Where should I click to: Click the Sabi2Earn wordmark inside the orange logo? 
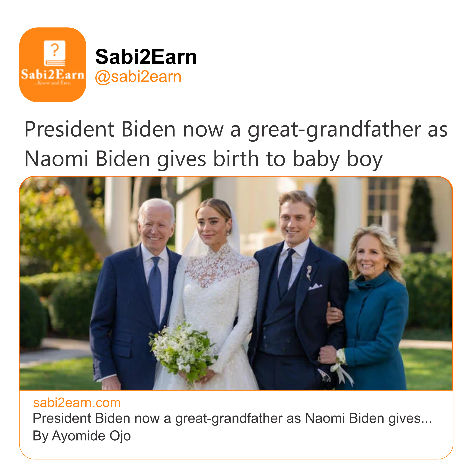53,74
